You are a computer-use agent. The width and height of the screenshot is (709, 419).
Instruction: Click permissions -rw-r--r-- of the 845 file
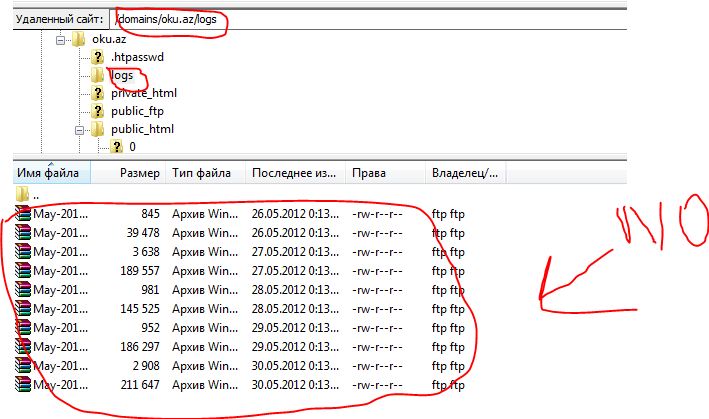tap(378, 214)
